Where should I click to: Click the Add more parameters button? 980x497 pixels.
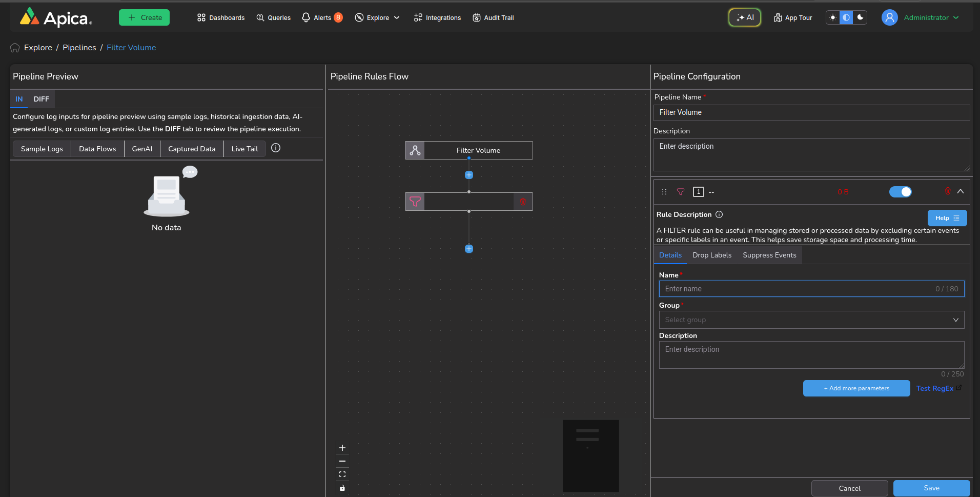pos(856,388)
